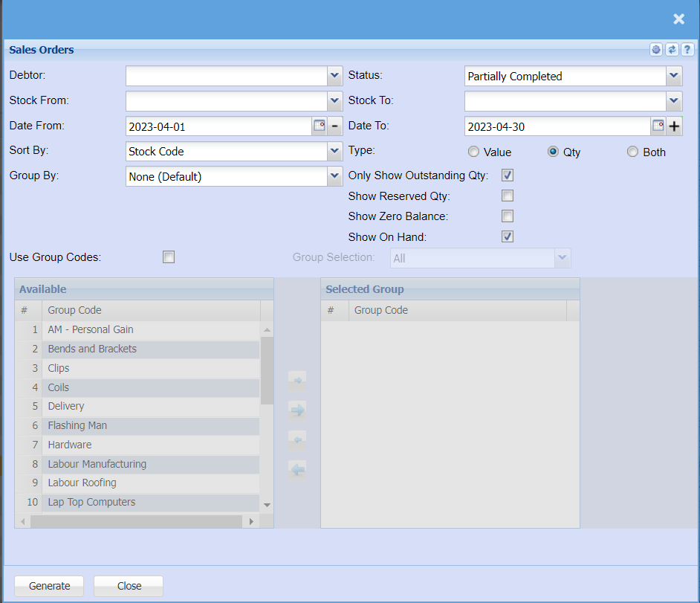Select the Value type radio button
This screenshot has width=700, height=603.
click(x=473, y=152)
